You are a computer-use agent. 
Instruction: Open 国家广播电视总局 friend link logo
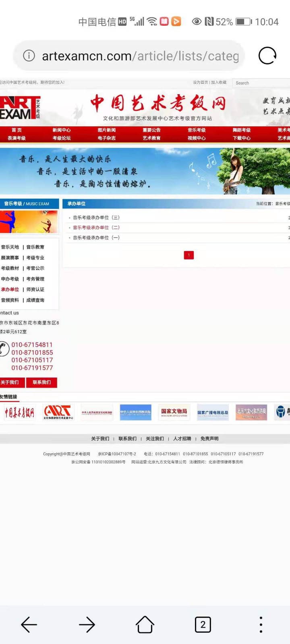point(213,413)
